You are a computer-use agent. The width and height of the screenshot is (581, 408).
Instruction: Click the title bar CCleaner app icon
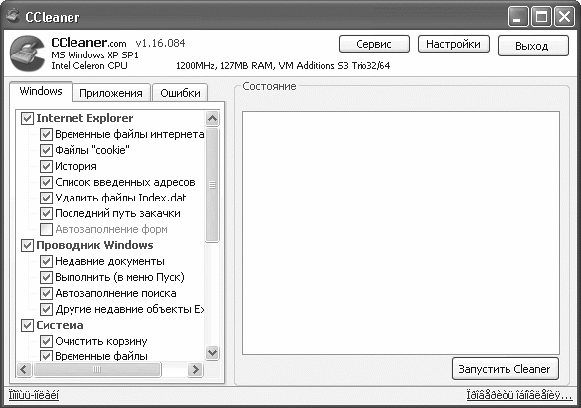pos(13,15)
